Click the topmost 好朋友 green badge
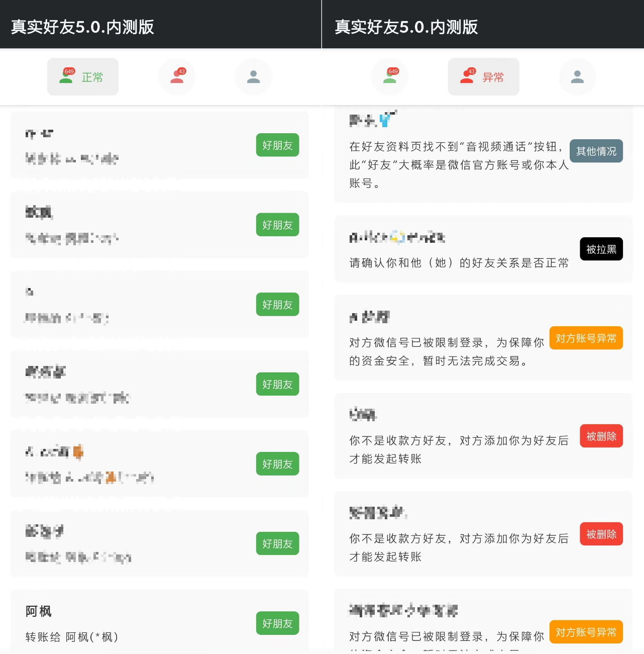The image size is (644, 654). 277,145
